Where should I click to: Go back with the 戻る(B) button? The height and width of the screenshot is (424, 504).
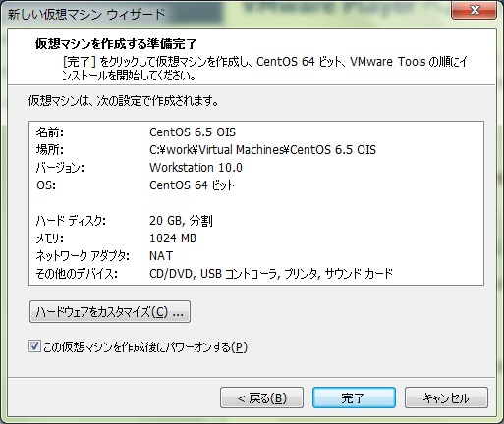[x=261, y=397]
